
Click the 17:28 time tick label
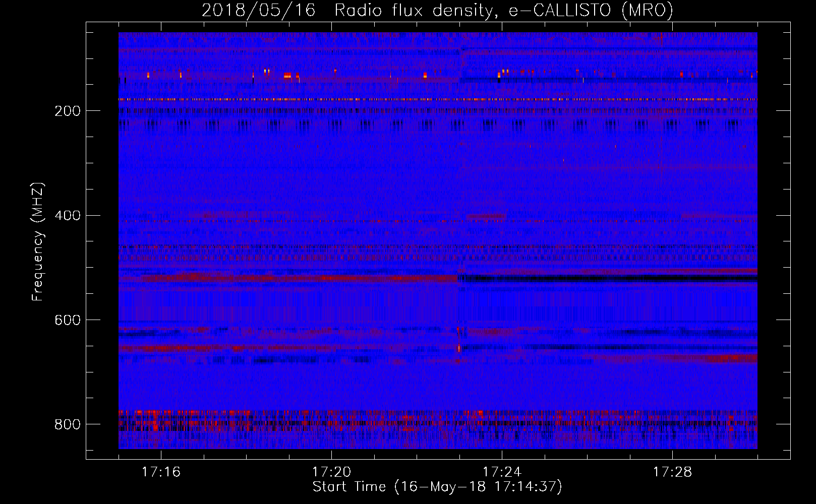tap(672, 472)
